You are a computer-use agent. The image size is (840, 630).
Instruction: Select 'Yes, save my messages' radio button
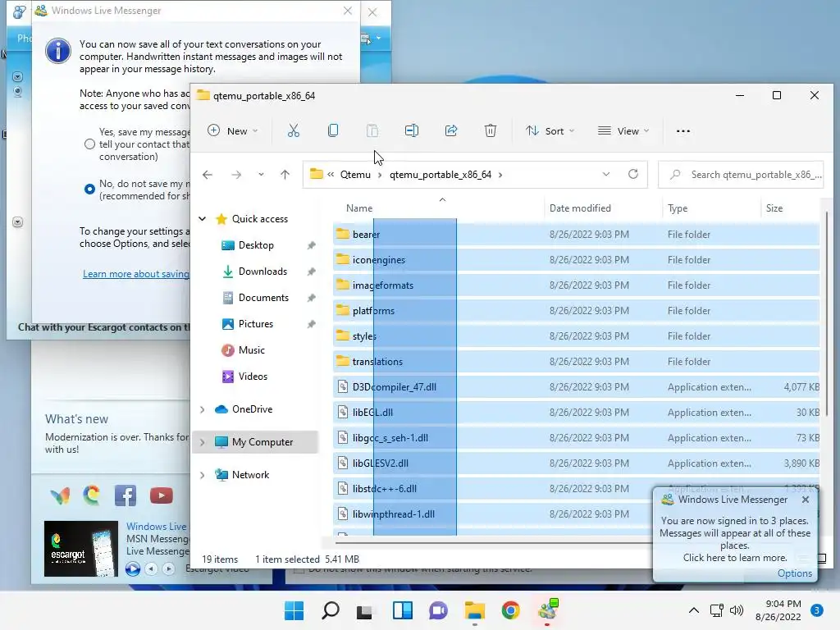[89, 144]
